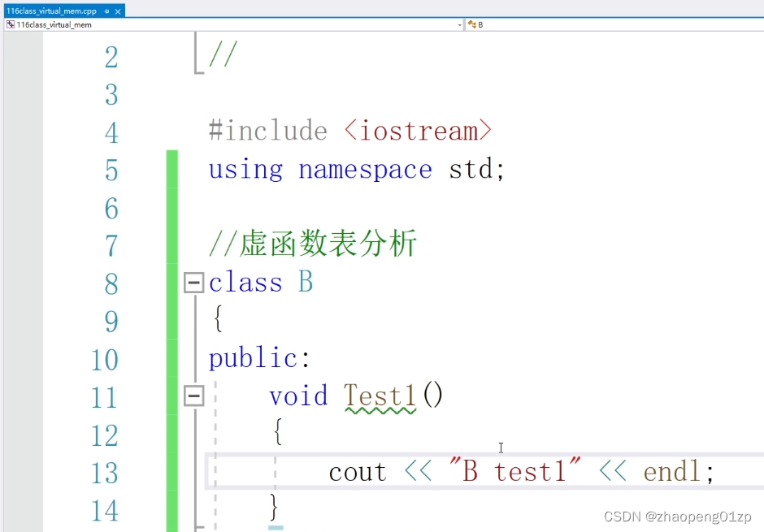The image size is (764, 532).
Task: Open the 116class_virtual_mem project scope dropdown
Action: 459,25
